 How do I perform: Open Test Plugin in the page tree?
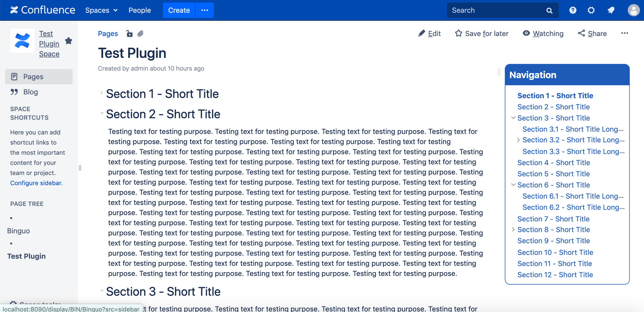pos(26,256)
